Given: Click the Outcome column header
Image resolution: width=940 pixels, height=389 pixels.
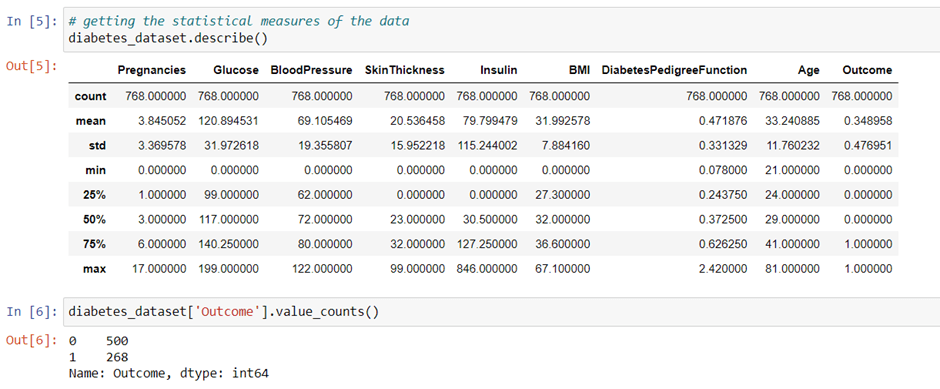Looking at the screenshot, I should (x=867, y=70).
